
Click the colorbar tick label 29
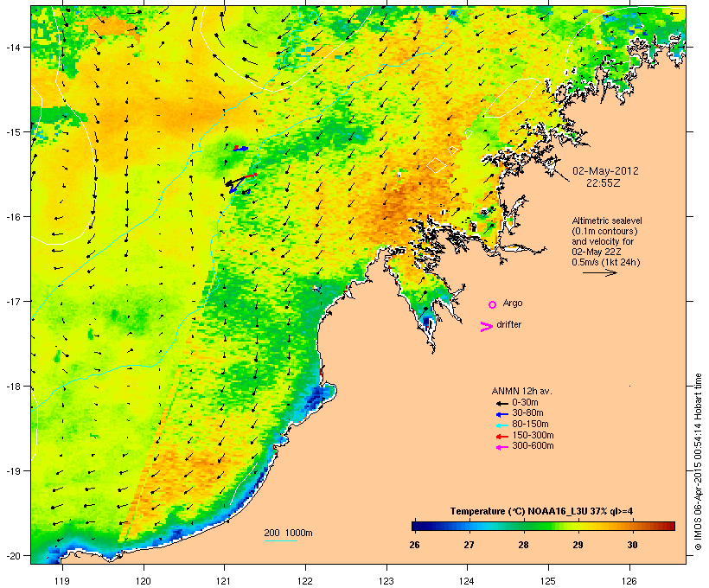click(x=578, y=545)
